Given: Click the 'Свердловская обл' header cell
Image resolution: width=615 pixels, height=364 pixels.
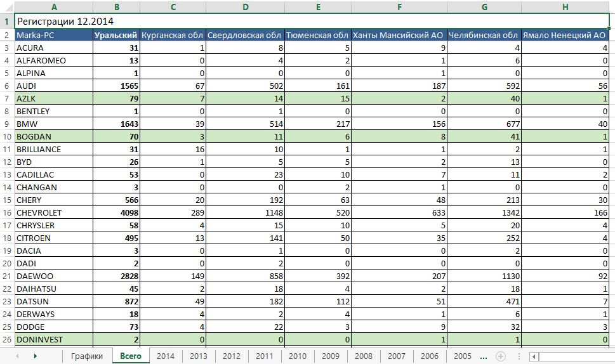Looking at the screenshot, I should coord(245,36).
